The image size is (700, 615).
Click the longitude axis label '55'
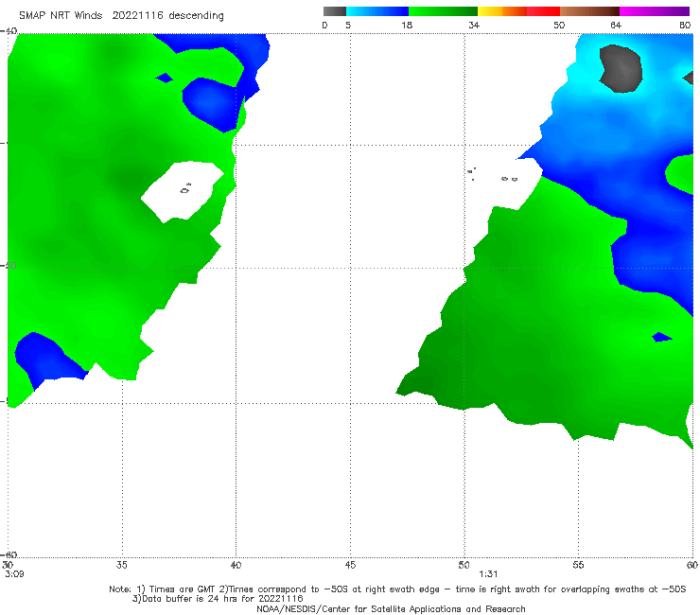click(x=578, y=565)
